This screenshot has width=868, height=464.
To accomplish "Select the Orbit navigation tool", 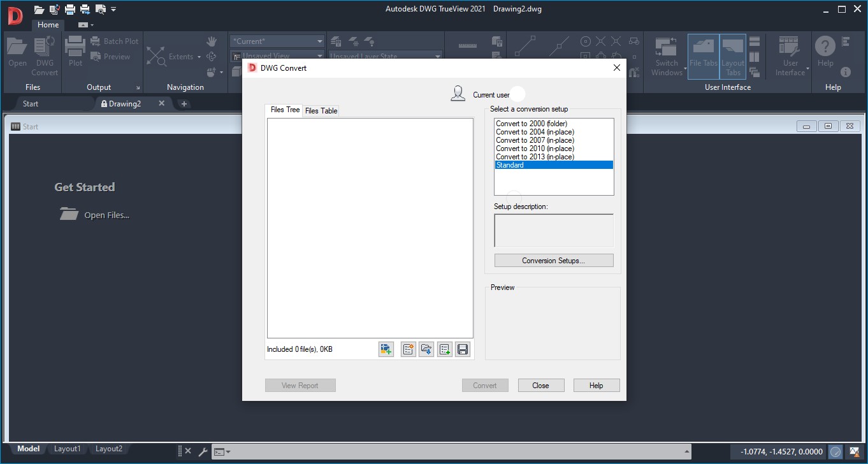I will point(212,57).
